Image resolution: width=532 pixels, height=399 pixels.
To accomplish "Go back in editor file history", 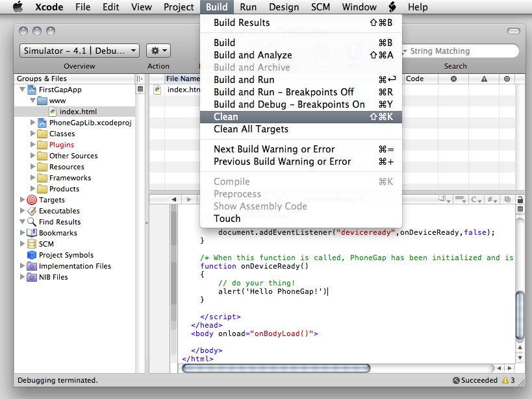I will coord(173,199).
